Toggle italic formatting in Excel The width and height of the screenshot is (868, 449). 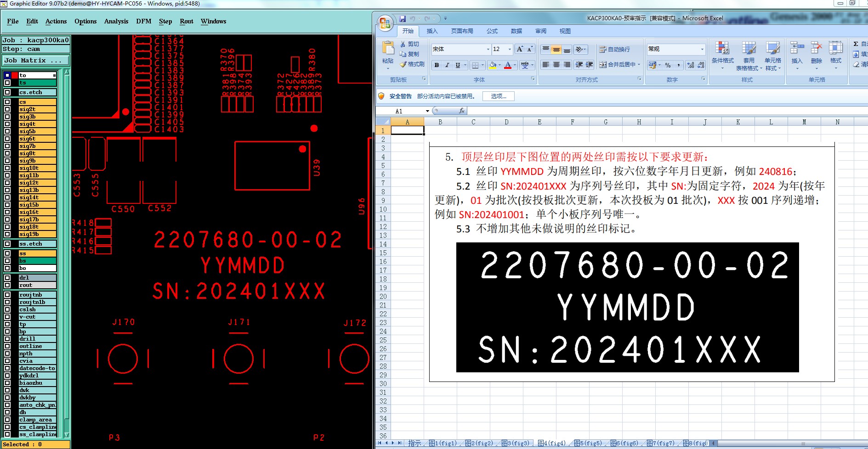[447, 65]
